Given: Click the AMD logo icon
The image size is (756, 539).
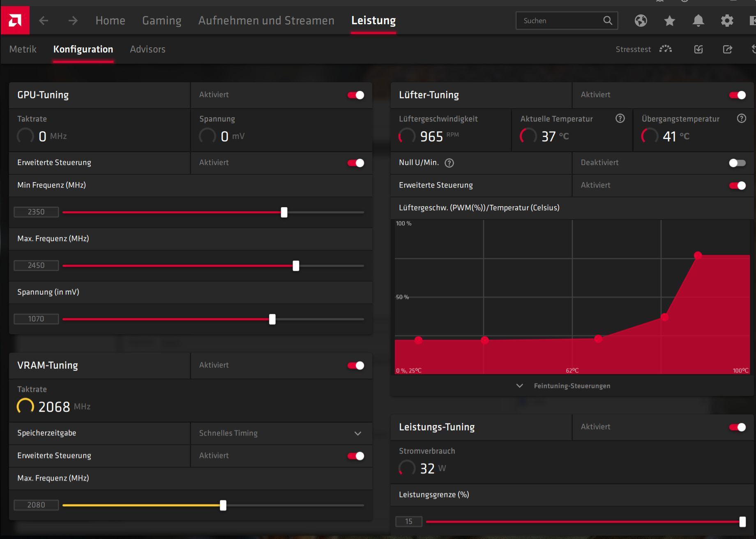Looking at the screenshot, I should pyautogui.click(x=15, y=20).
